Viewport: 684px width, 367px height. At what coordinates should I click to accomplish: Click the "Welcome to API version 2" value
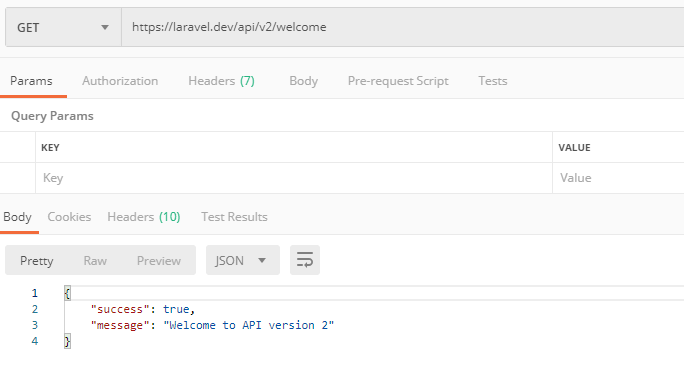coord(249,326)
